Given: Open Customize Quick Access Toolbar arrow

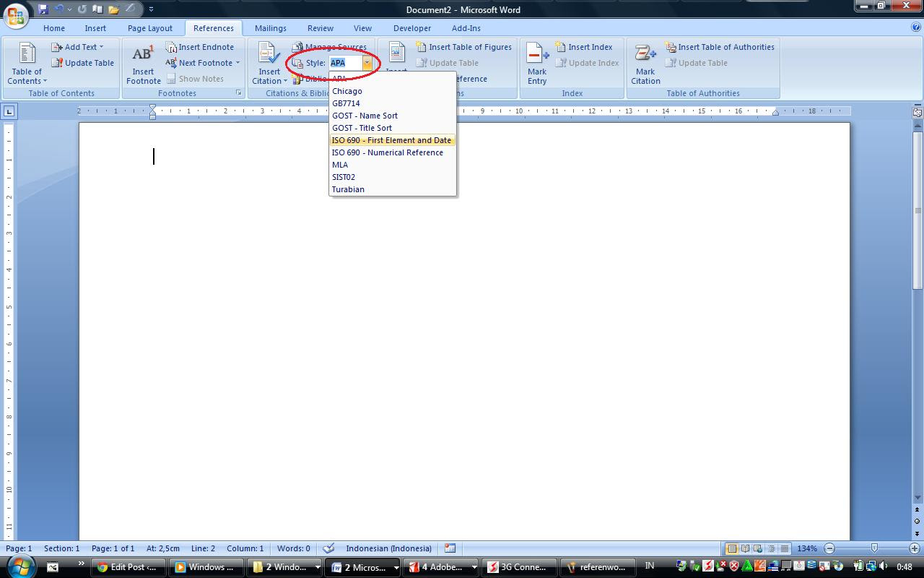Looking at the screenshot, I should coord(151,9).
